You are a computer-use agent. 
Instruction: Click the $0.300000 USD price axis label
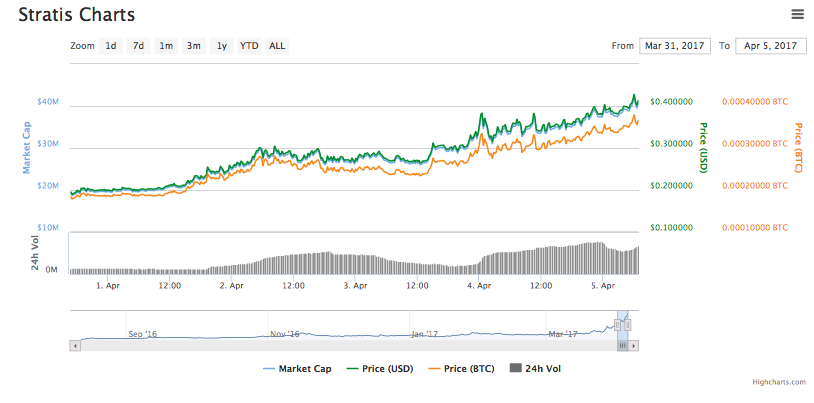(671, 143)
